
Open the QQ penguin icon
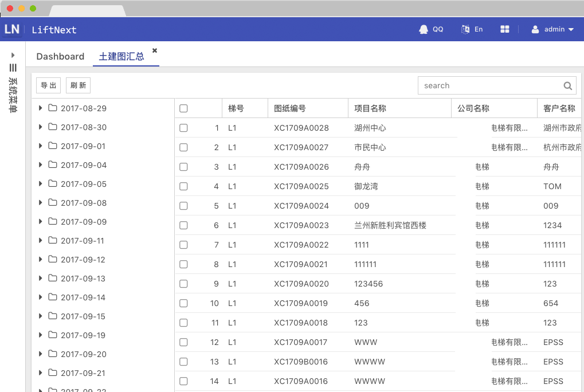(x=424, y=29)
